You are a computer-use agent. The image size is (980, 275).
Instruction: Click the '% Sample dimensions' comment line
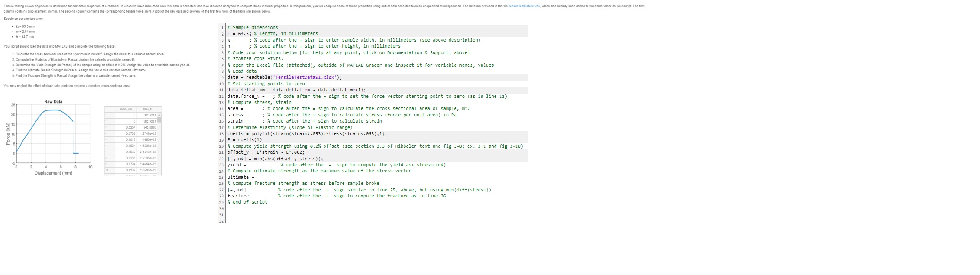point(253,27)
